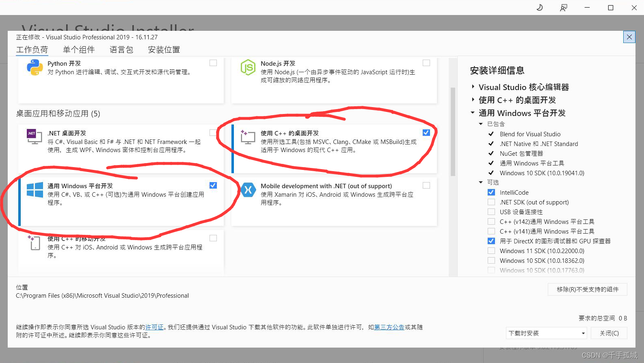This screenshot has width=644, height=363.
Task: Select Windows 10 SDK (10.0.19041.0) item
Action: click(542, 173)
